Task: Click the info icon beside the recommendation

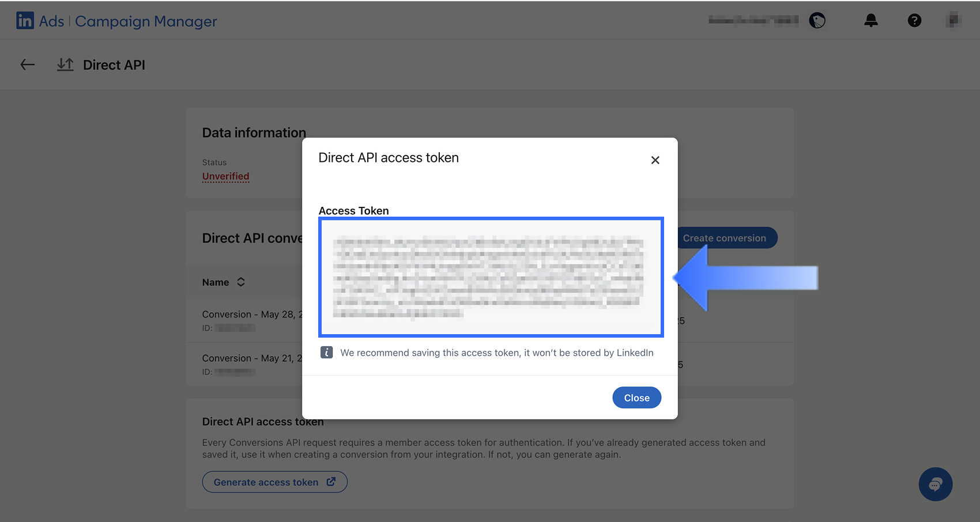Action: (x=326, y=353)
